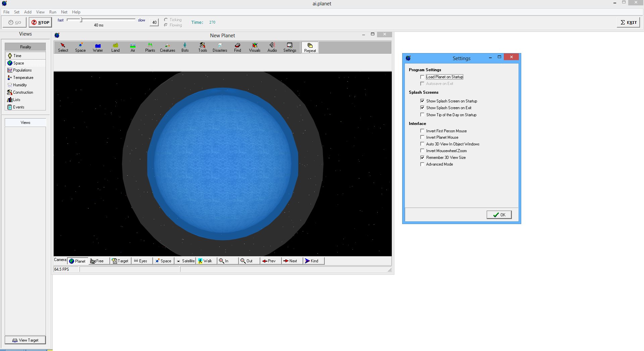644x351 pixels.
Task: Select the Land tool
Action: (115, 47)
